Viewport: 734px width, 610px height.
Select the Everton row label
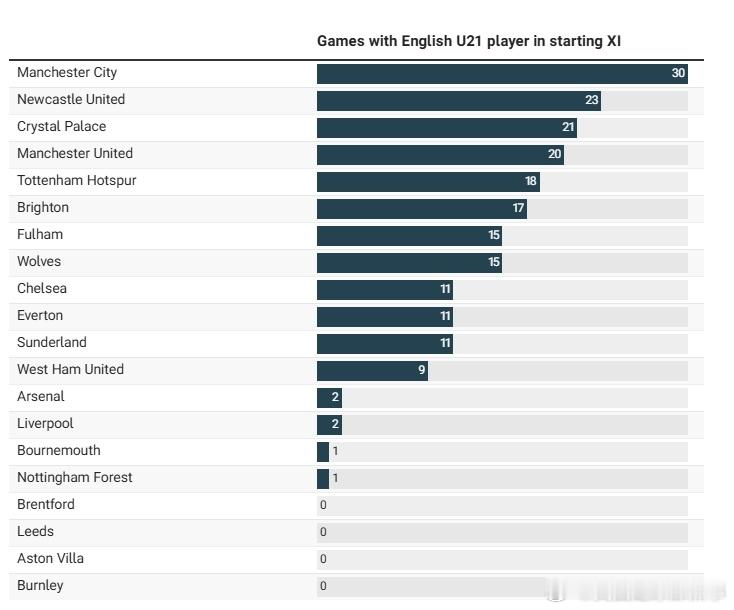tap(40, 315)
